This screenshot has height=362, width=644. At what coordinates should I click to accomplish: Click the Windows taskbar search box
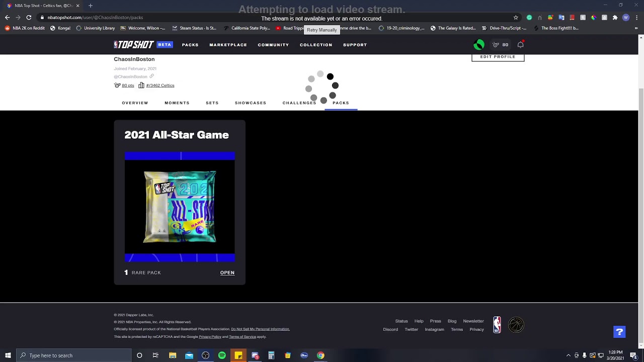73,355
